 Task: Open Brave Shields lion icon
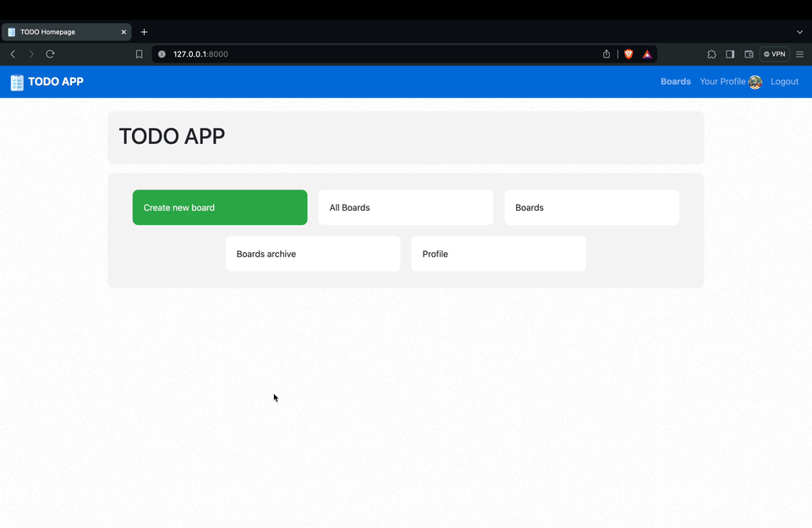click(628, 54)
